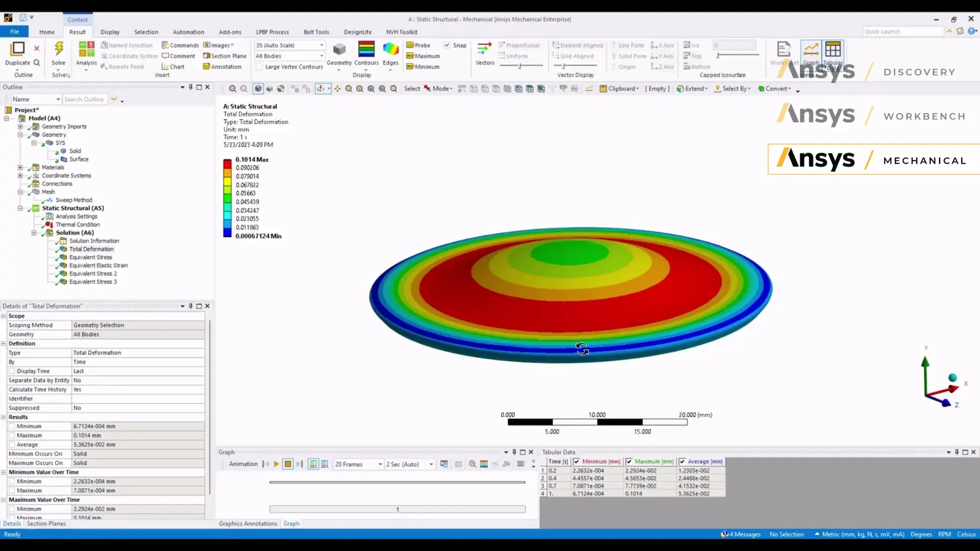Switch to the Display ribbon tab

(x=110, y=32)
